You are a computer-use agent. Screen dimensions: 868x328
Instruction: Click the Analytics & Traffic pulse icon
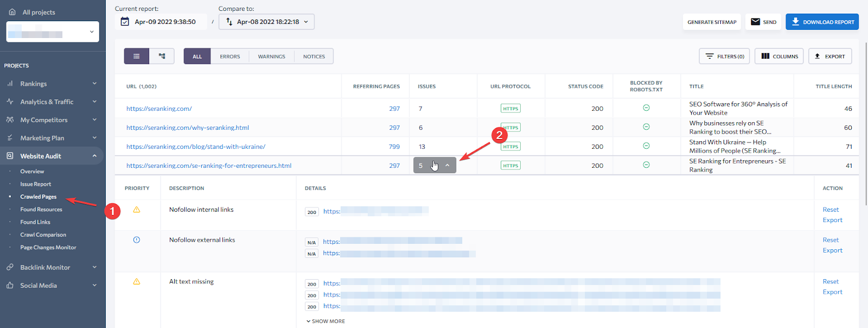[x=10, y=102]
